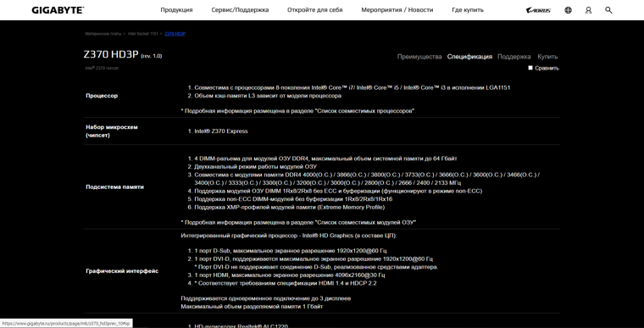Click the Интегрированный графический процессор heading line
Viewport: 644px width, 328px height.
coord(289,236)
